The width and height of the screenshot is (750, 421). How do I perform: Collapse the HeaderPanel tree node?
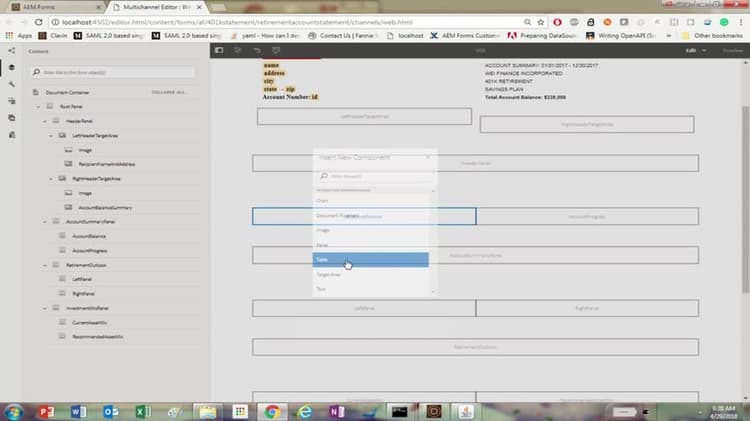click(x=45, y=121)
